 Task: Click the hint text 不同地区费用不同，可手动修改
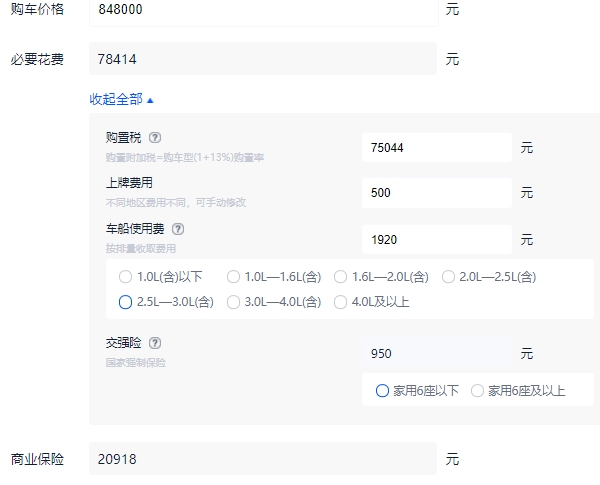176,202
